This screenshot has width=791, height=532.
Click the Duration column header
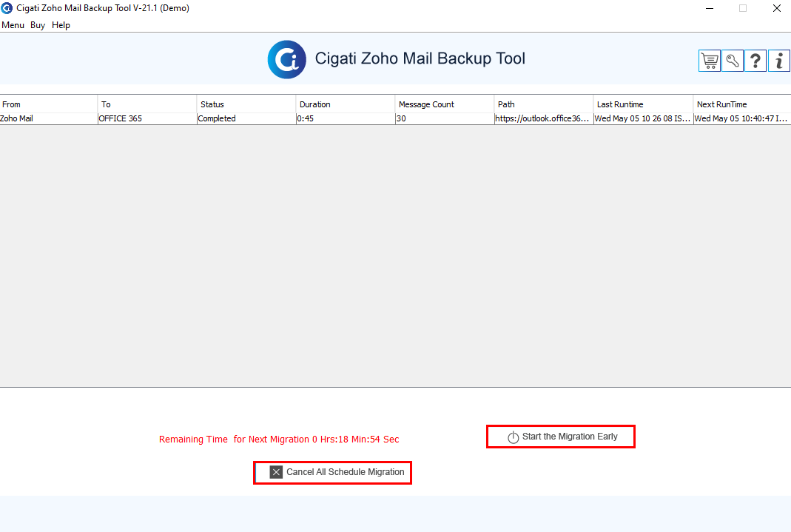point(345,104)
